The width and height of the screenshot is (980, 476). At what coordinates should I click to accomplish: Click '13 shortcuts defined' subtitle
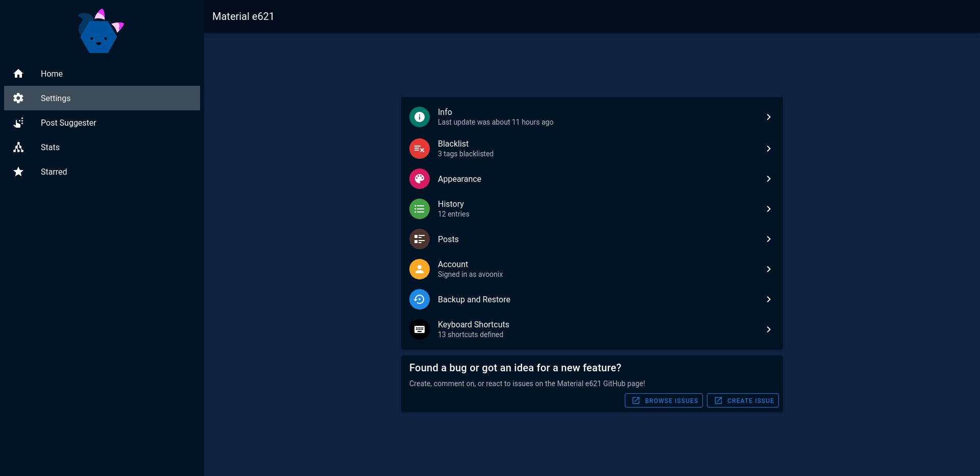tap(471, 335)
